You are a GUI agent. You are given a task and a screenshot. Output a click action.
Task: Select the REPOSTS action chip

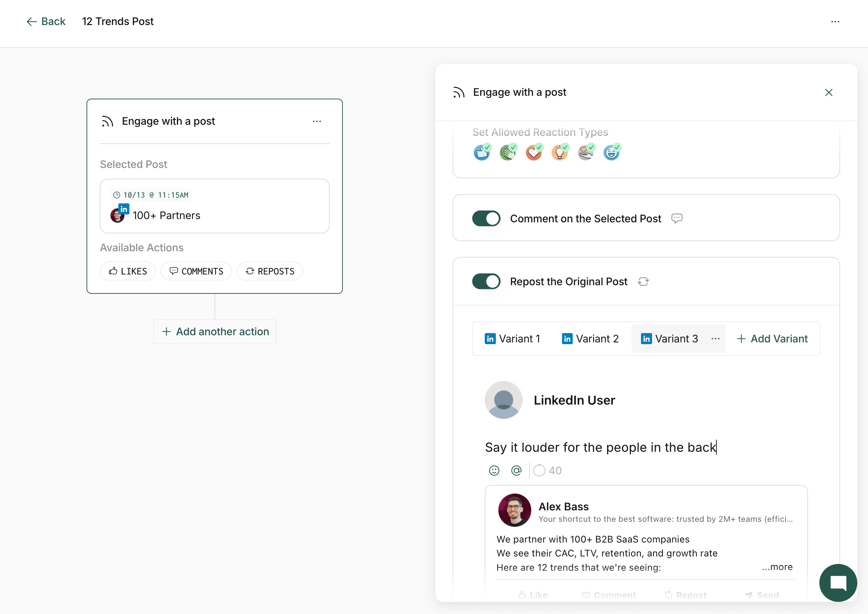(270, 272)
